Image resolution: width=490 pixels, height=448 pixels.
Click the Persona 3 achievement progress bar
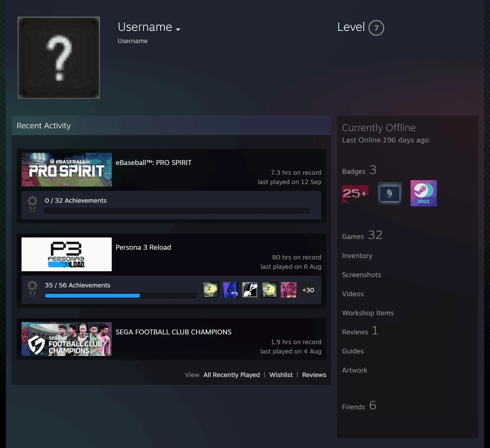click(121, 296)
